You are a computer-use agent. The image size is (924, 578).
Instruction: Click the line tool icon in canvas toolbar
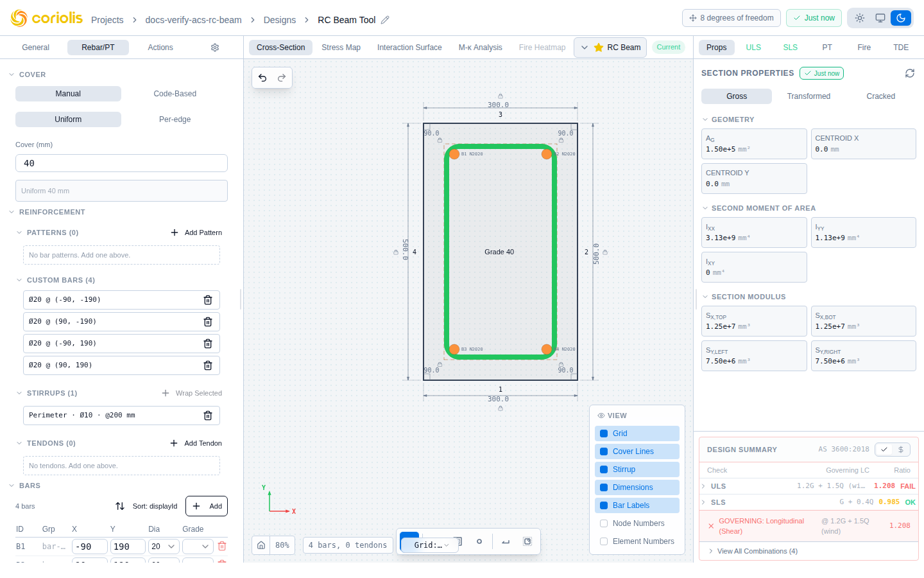506,541
